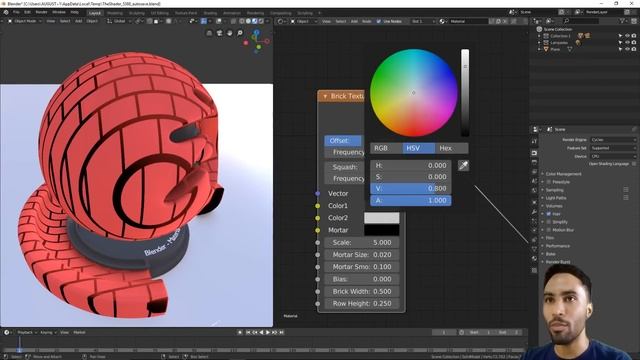Click the camera view icon in the 3D viewport

pos(219,33)
